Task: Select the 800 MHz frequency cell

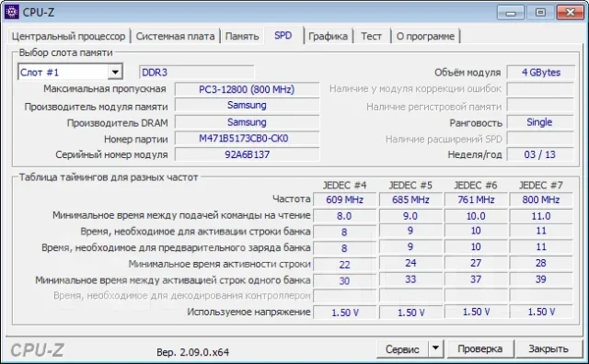Action: (541, 199)
